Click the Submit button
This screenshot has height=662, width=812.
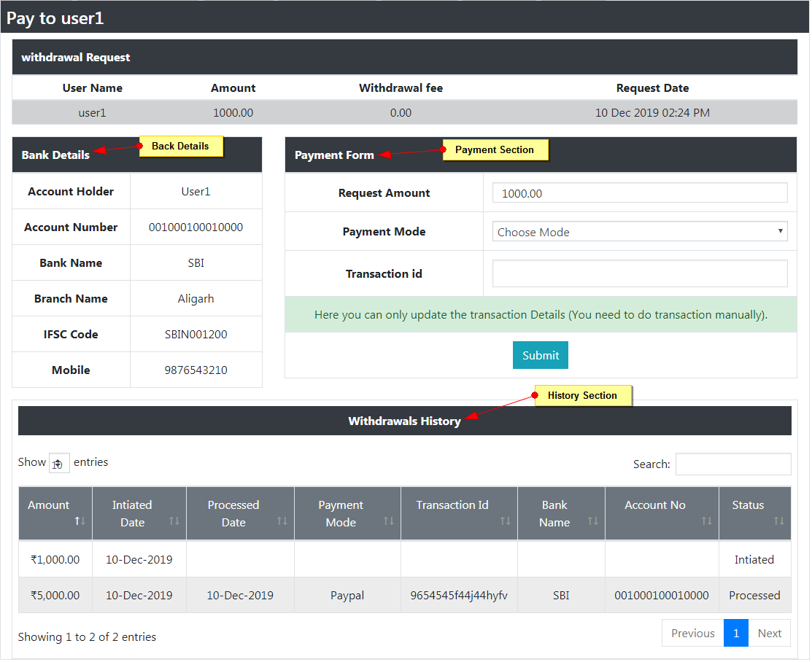click(540, 355)
